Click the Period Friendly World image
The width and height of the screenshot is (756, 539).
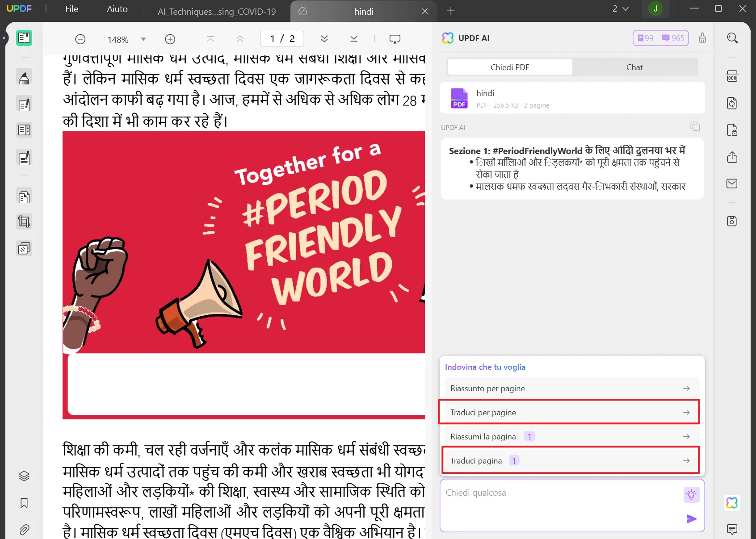(244, 275)
